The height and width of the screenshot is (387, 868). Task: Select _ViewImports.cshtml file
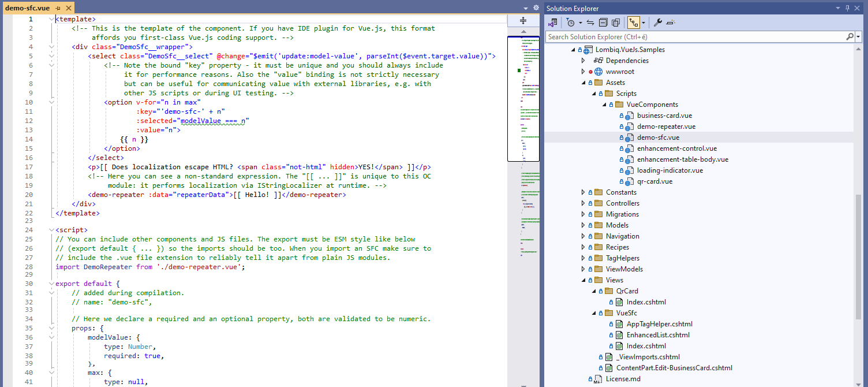648,357
